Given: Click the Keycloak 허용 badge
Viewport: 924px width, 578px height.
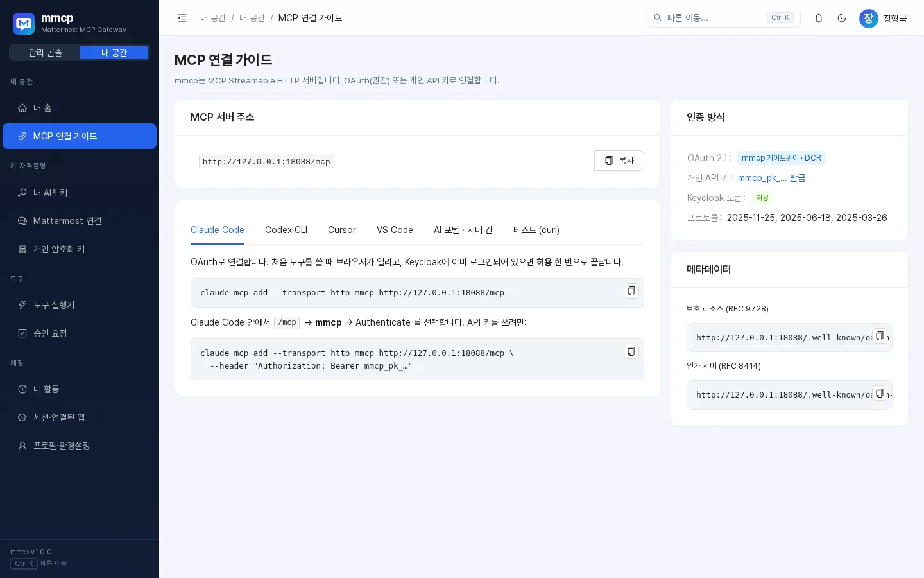Looking at the screenshot, I should [762, 198].
